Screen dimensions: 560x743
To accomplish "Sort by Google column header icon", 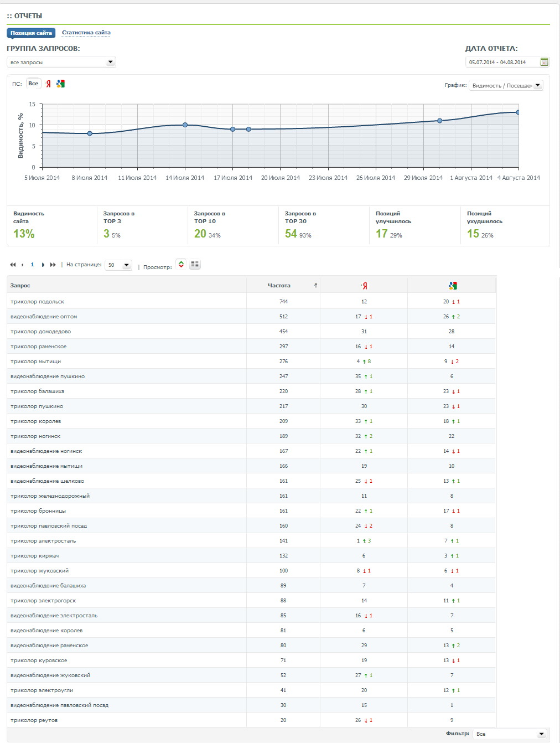I will [453, 286].
